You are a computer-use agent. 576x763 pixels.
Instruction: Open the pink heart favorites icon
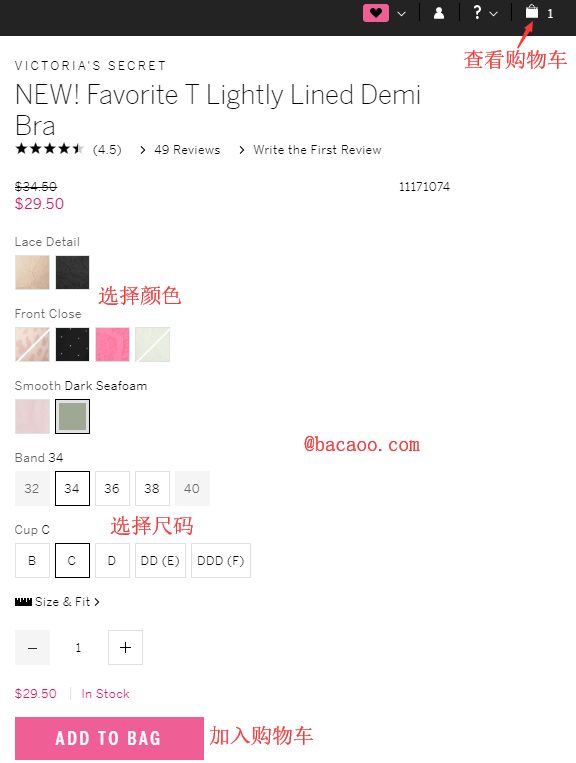[x=376, y=13]
